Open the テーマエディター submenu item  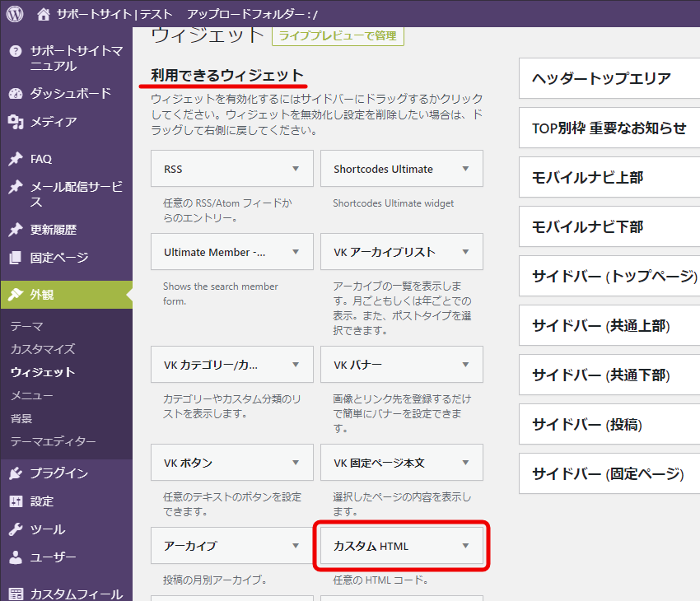53,442
